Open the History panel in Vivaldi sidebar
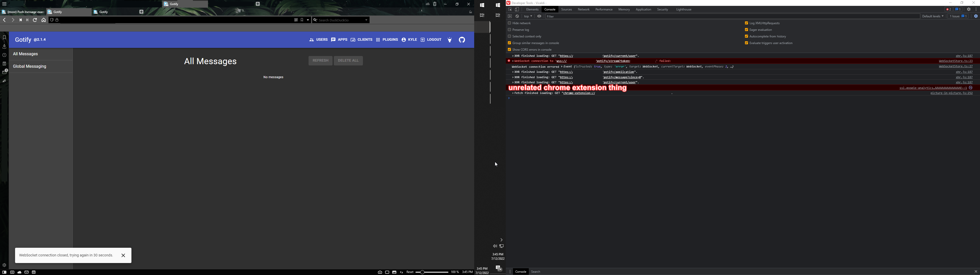 (x=4, y=55)
